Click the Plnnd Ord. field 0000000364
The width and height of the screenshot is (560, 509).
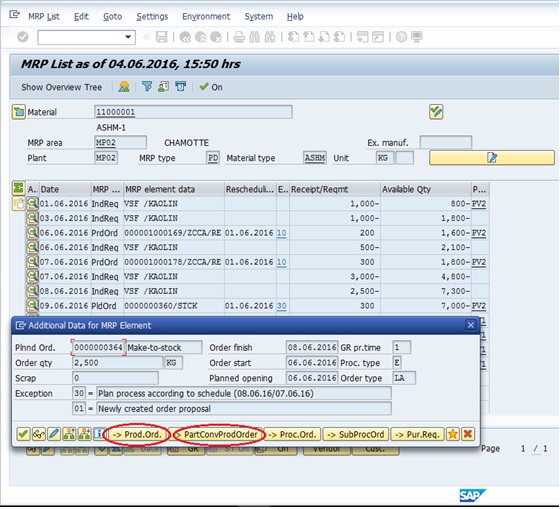(99, 347)
